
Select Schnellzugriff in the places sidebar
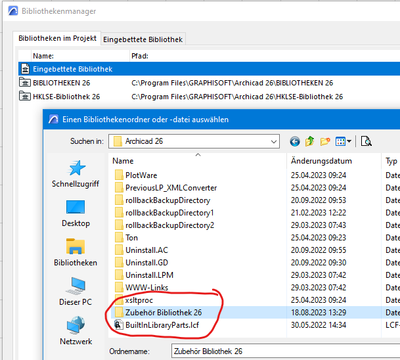(75, 174)
